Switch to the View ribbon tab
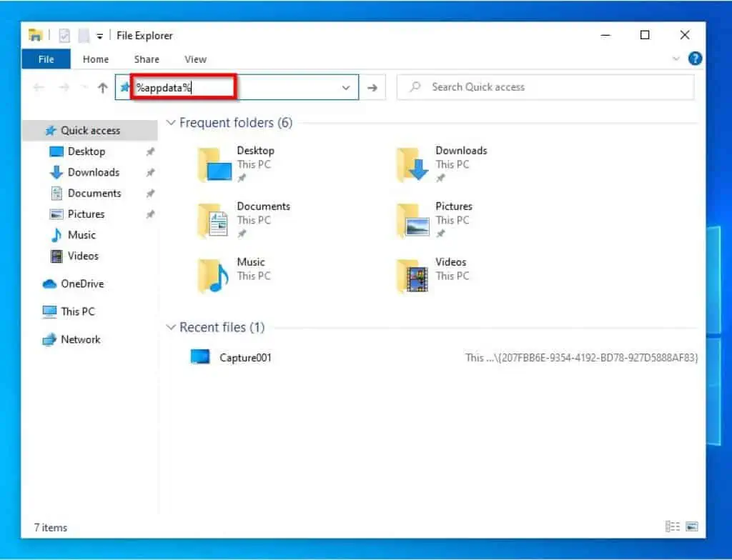 [195, 59]
